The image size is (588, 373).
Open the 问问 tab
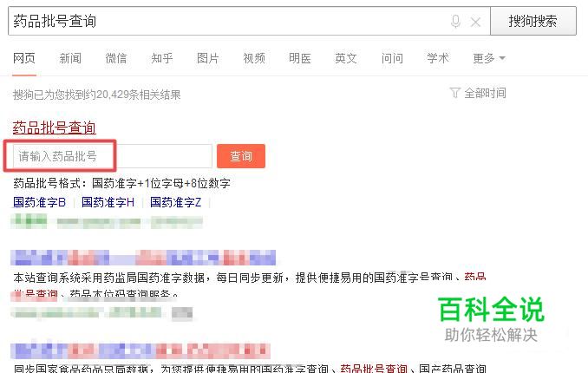392,58
